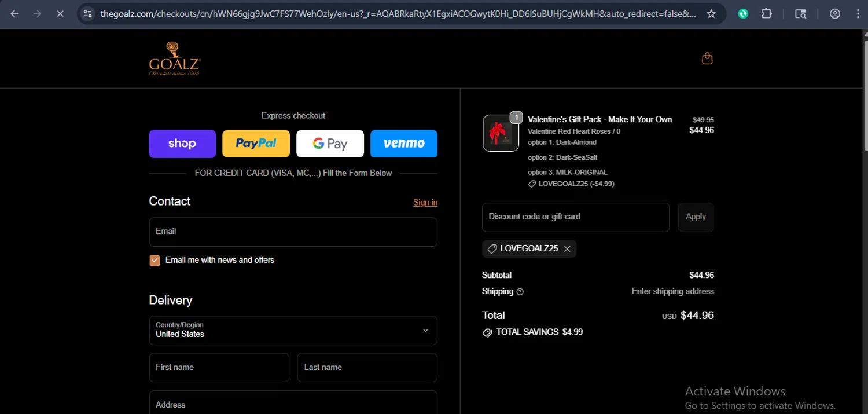Click the LOVEGOALZ25 discount tag label

529,249
